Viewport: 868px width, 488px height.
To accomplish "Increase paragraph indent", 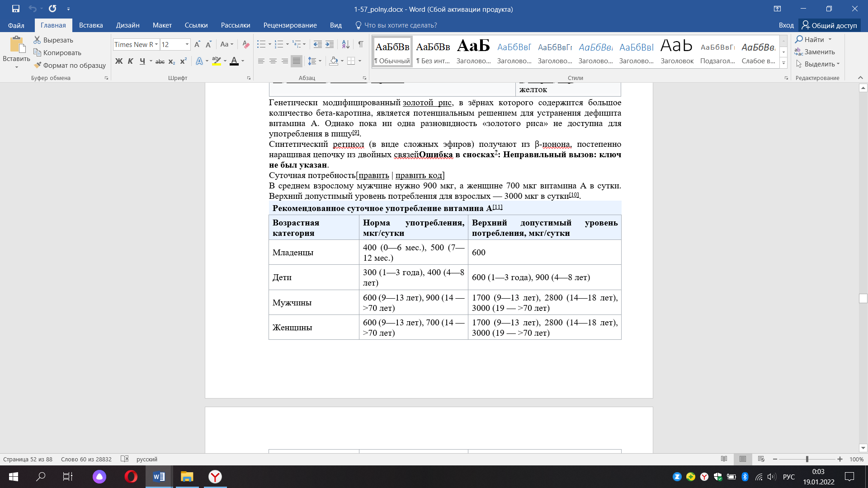I will point(330,44).
